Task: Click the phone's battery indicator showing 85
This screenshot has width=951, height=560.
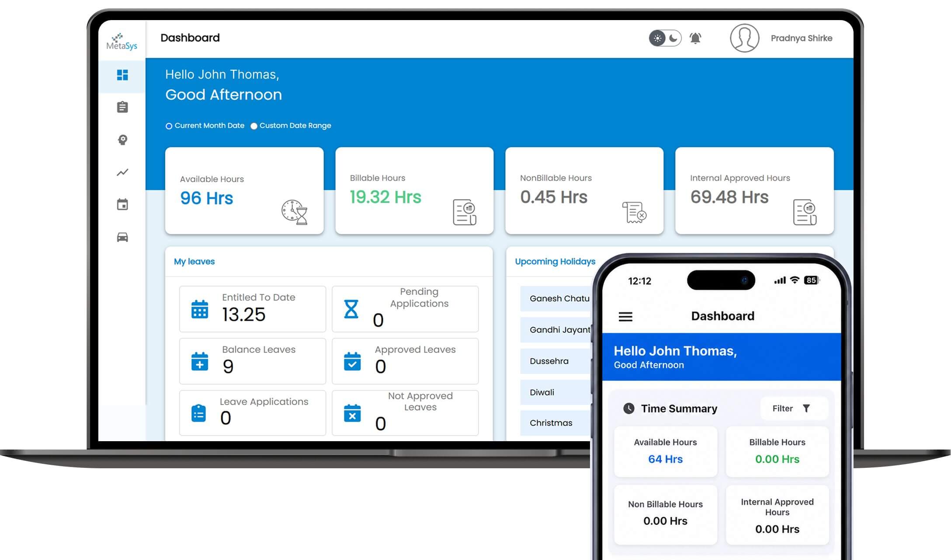Action: 812,280
